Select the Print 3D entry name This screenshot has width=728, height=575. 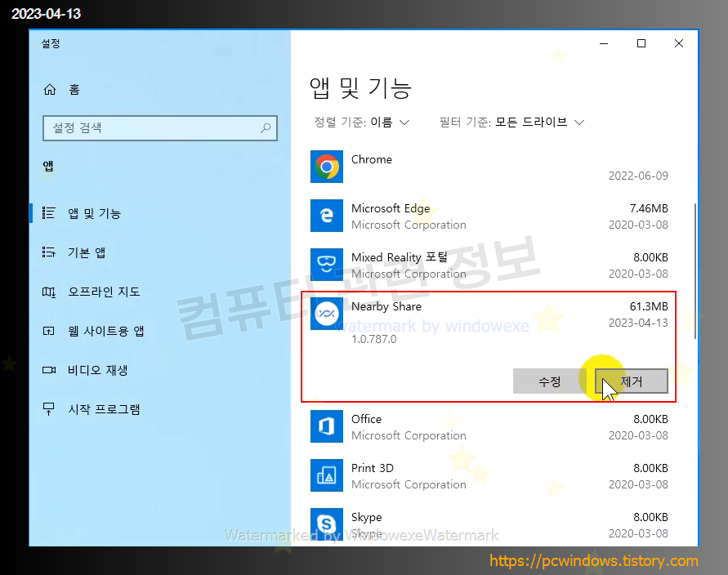pyautogui.click(x=373, y=468)
